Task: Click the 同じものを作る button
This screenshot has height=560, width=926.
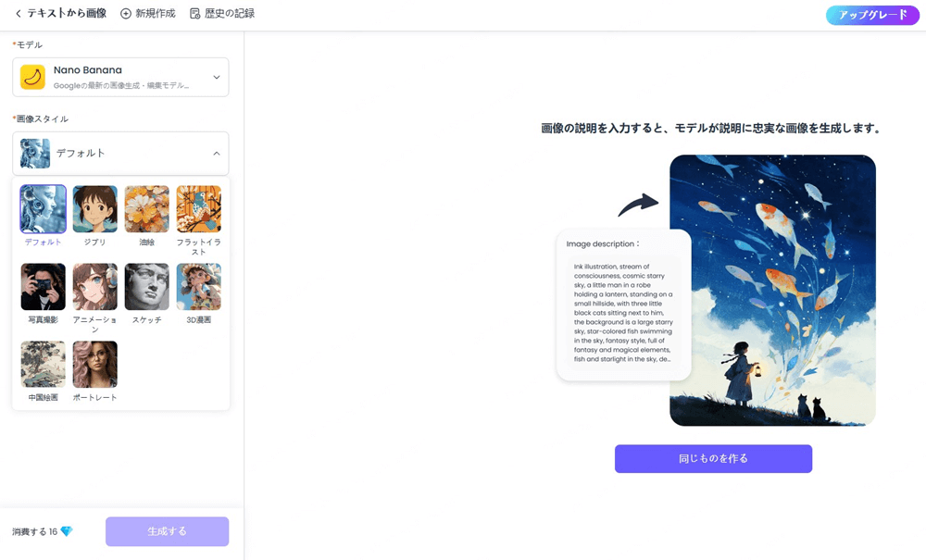Action: pyautogui.click(x=713, y=458)
